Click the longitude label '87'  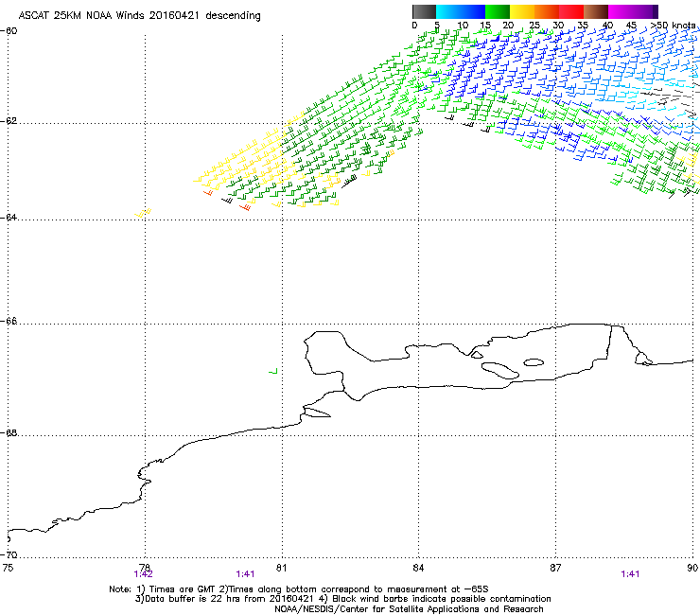[x=555, y=568]
